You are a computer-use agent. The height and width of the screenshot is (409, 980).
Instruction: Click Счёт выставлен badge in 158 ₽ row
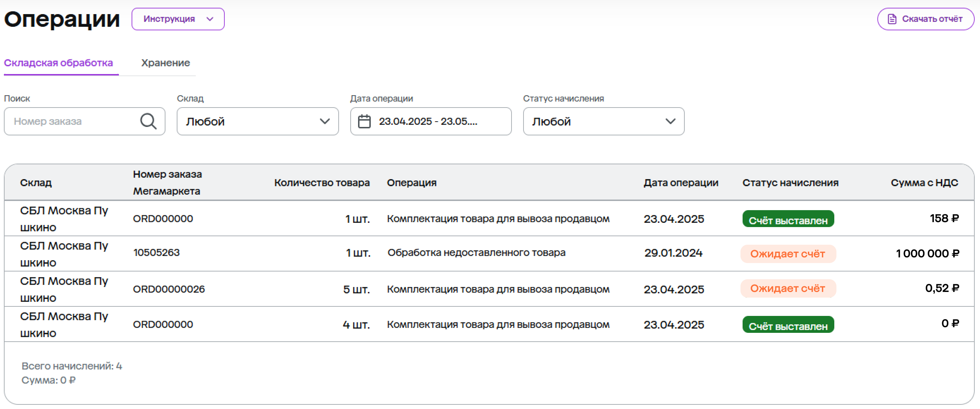pyautogui.click(x=788, y=219)
